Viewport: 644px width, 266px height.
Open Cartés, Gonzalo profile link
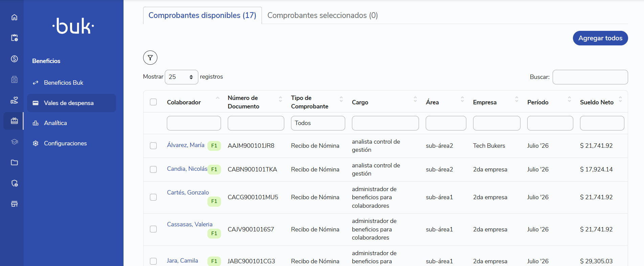click(x=188, y=192)
